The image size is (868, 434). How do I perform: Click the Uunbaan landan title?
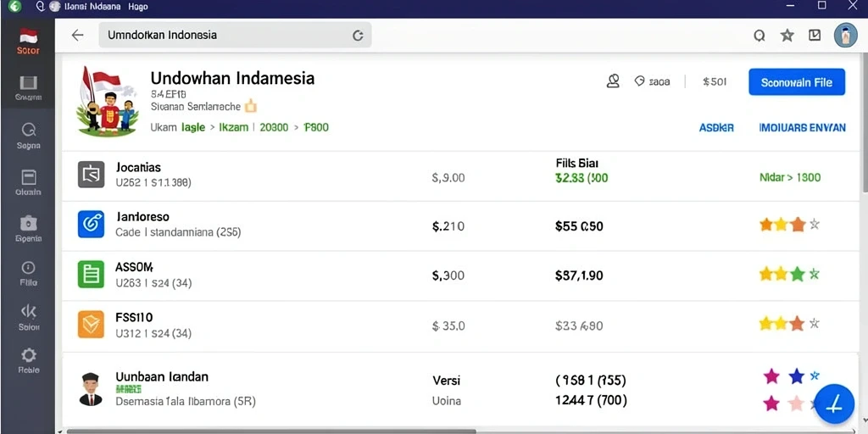[162, 377]
